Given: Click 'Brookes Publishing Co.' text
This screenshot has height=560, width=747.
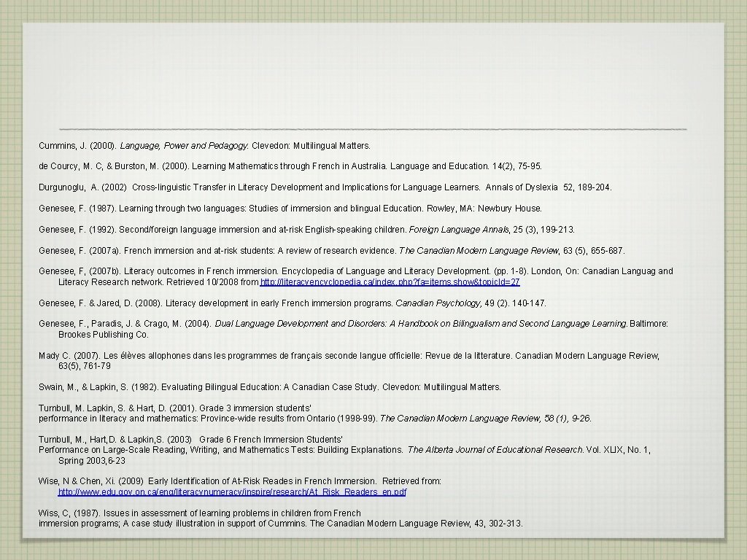Looking at the screenshot, I should tap(104, 335).
